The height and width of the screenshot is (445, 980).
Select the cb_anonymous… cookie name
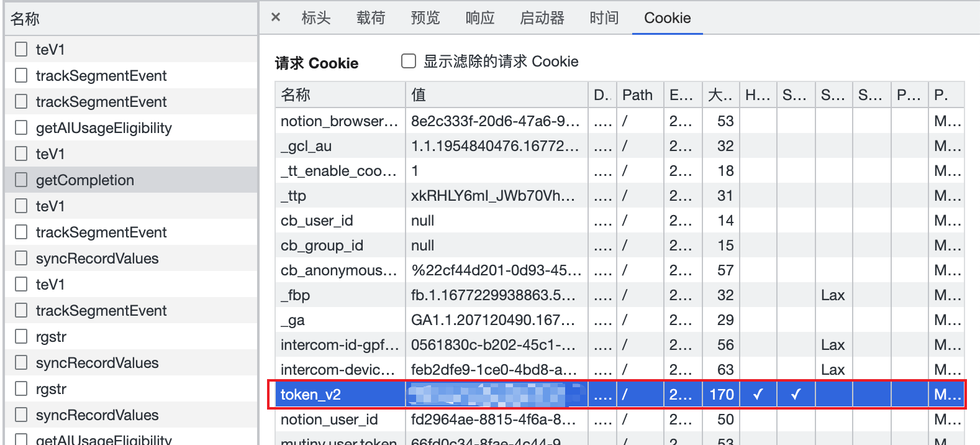338,270
